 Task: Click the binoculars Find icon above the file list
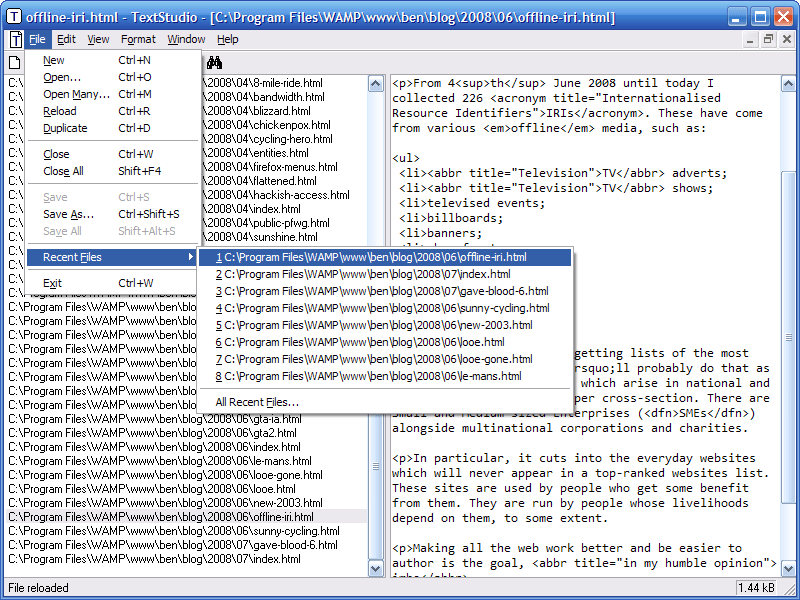coord(214,60)
